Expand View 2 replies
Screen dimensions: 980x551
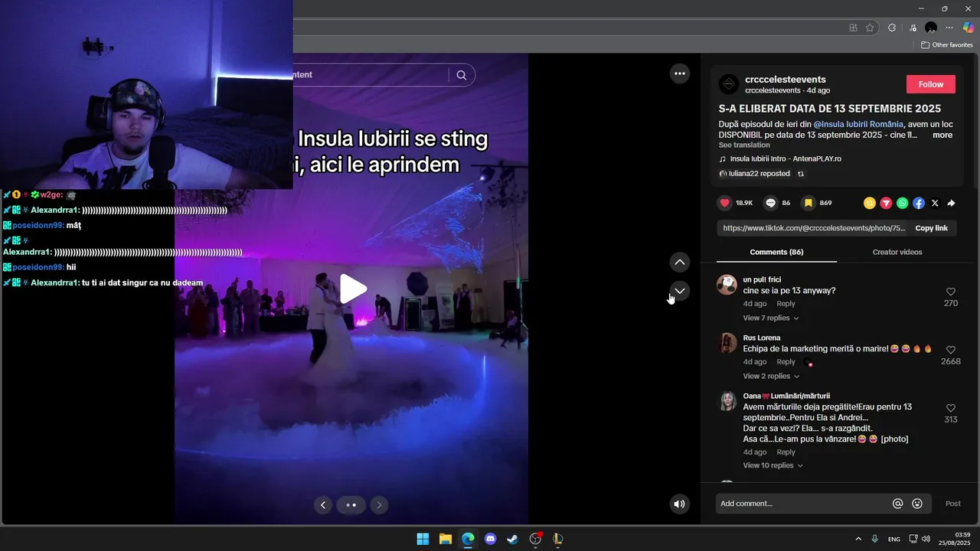coord(771,377)
